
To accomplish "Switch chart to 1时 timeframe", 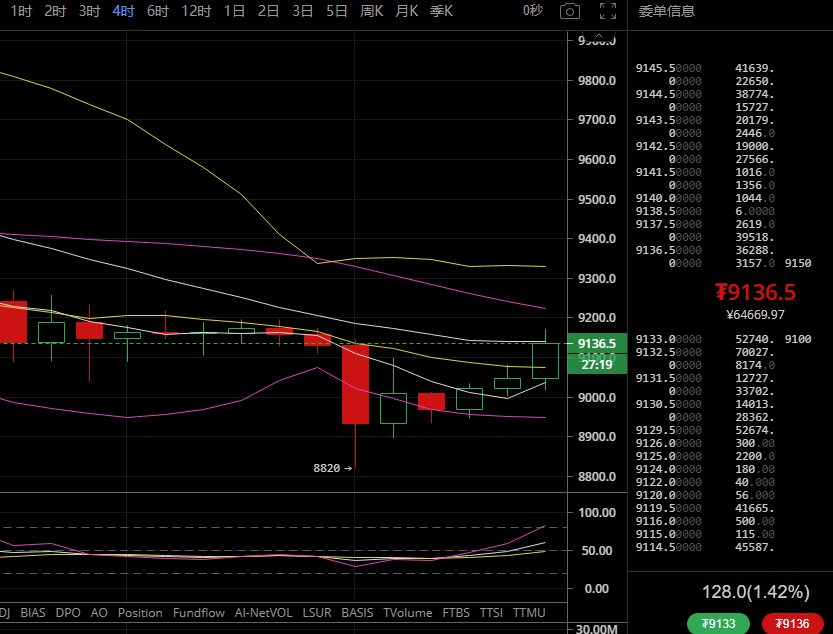I will pyautogui.click(x=21, y=11).
